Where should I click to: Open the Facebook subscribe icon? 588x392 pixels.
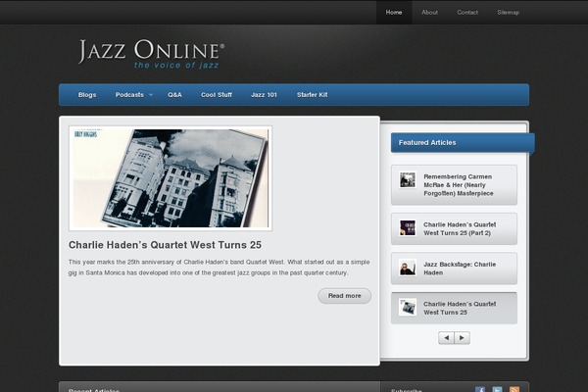(x=480, y=389)
